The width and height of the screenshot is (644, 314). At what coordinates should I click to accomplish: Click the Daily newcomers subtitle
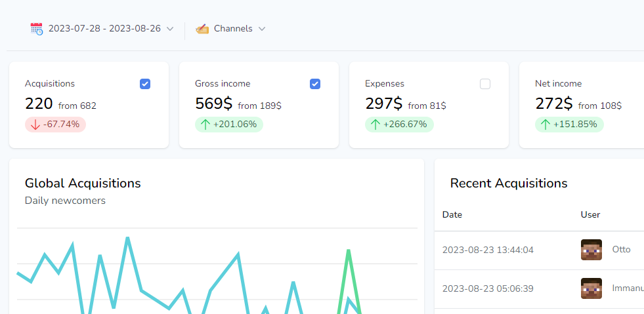pyautogui.click(x=65, y=201)
